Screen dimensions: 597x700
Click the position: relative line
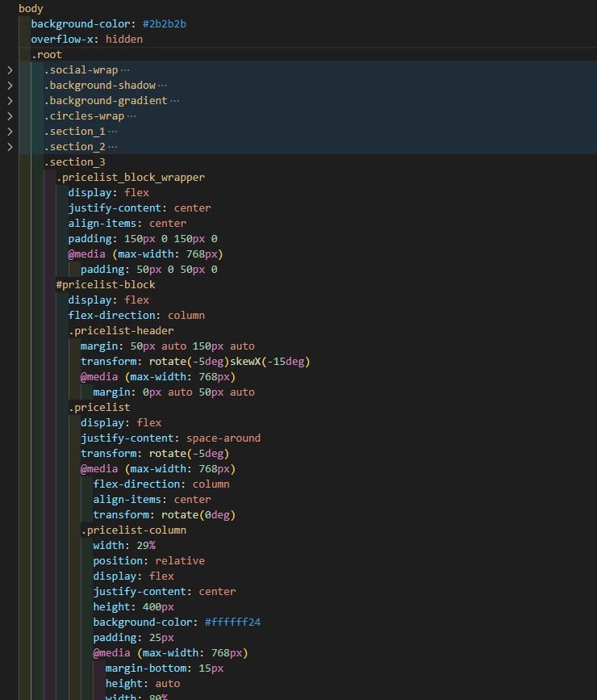coord(149,560)
